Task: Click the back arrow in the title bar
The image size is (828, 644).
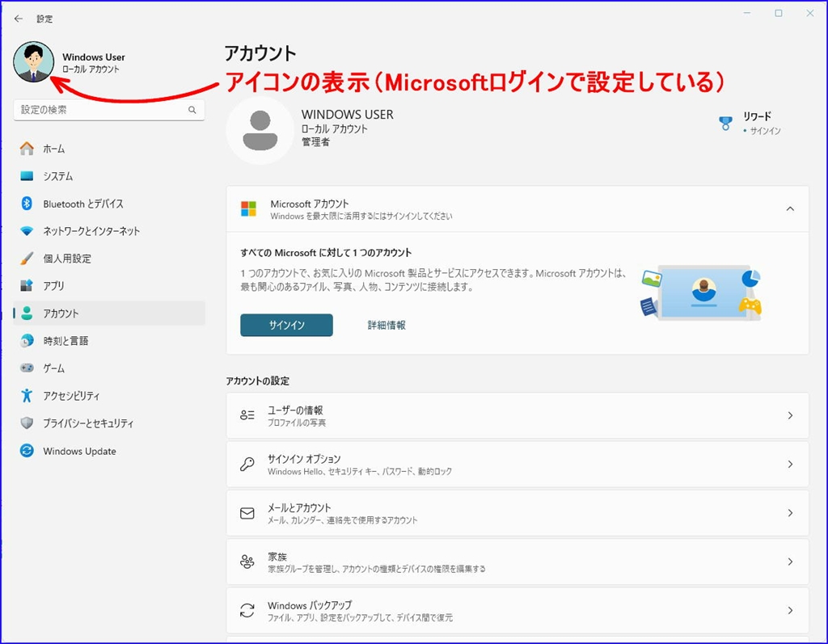Action: (x=19, y=19)
